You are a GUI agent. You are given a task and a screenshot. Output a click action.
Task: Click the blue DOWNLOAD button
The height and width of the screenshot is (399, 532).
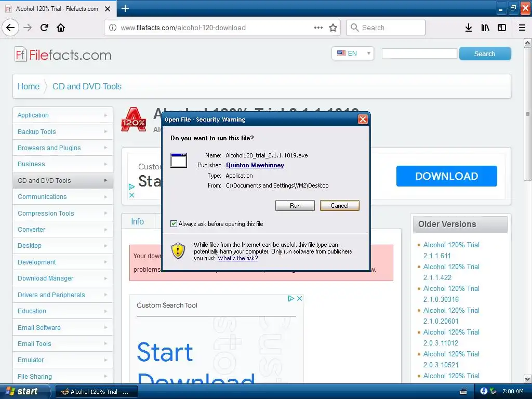pos(446,176)
